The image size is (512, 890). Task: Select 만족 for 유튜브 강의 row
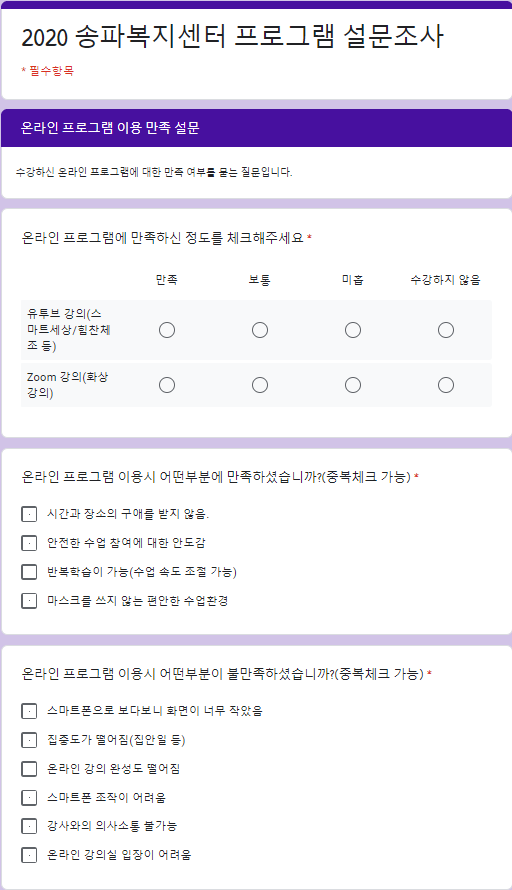[167, 330]
